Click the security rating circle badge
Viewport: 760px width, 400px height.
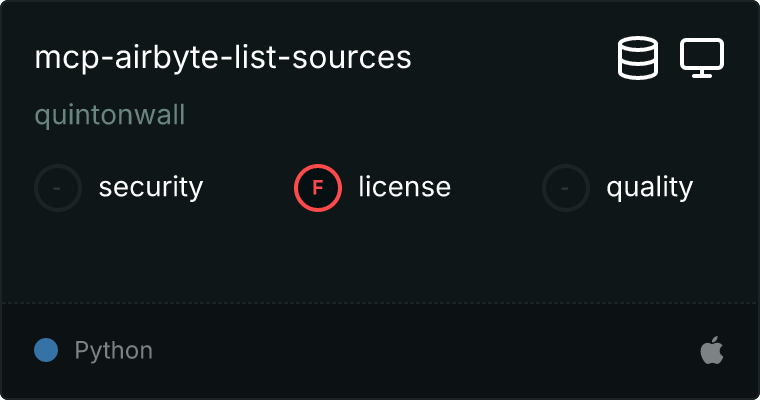(58, 187)
